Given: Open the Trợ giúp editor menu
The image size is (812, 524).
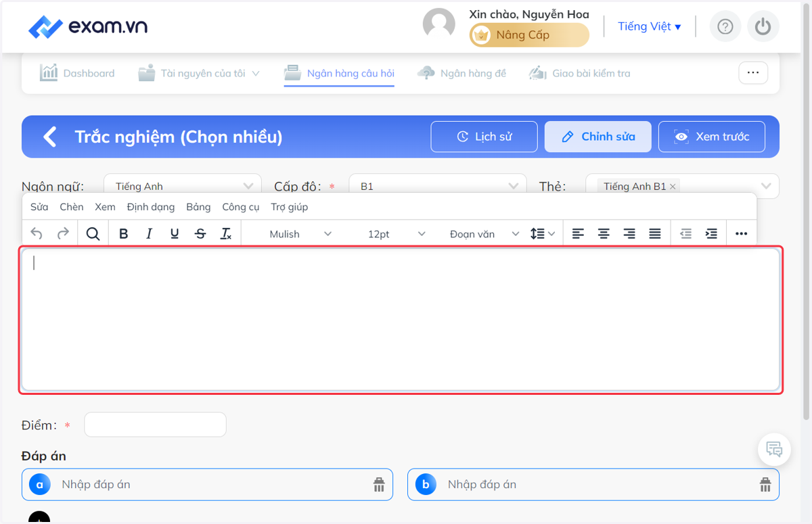Looking at the screenshot, I should (290, 207).
